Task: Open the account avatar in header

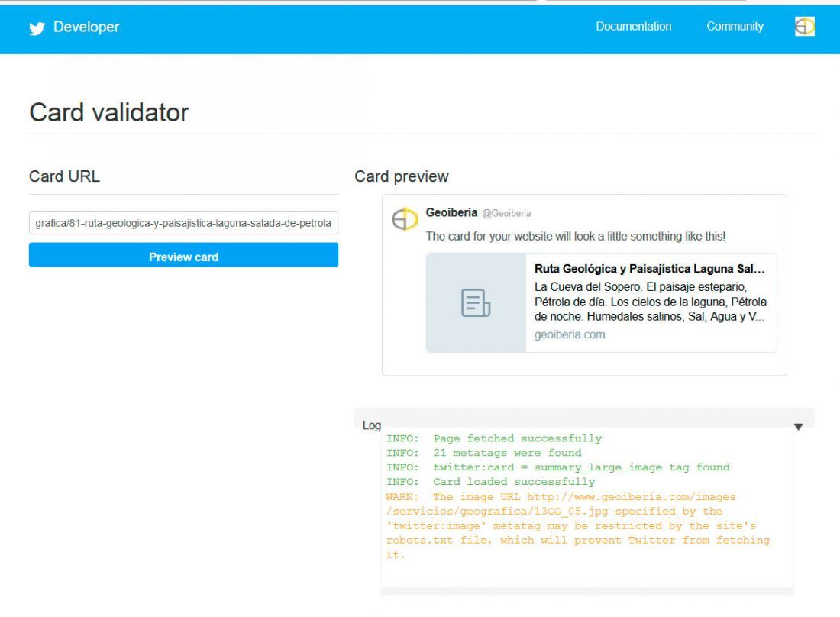Action: 805,26
